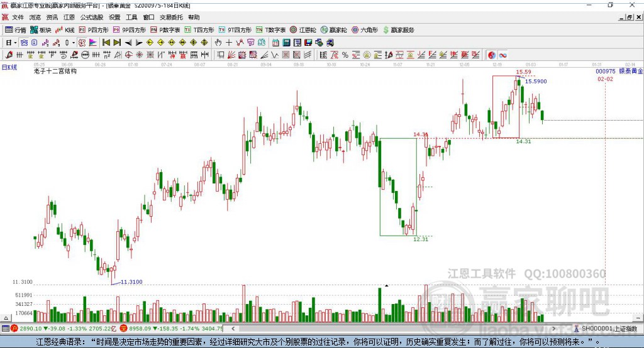Image resolution: width=644 pixels, height=348 pixels.
Task: Click the colorful triangle gradient icon
Action: [x=93, y=43]
